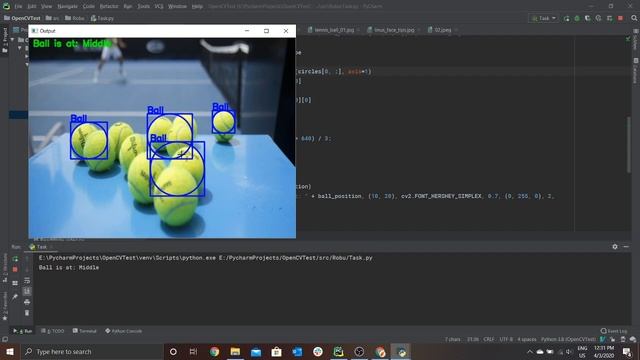Open Task View on taskbar

click(193, 352)
